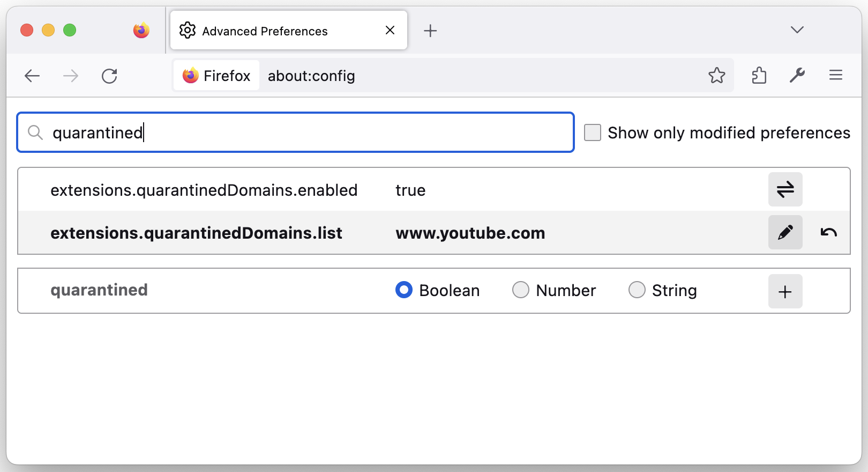Maximize window with the green button
868x472 pixels.
coord(70,30)
